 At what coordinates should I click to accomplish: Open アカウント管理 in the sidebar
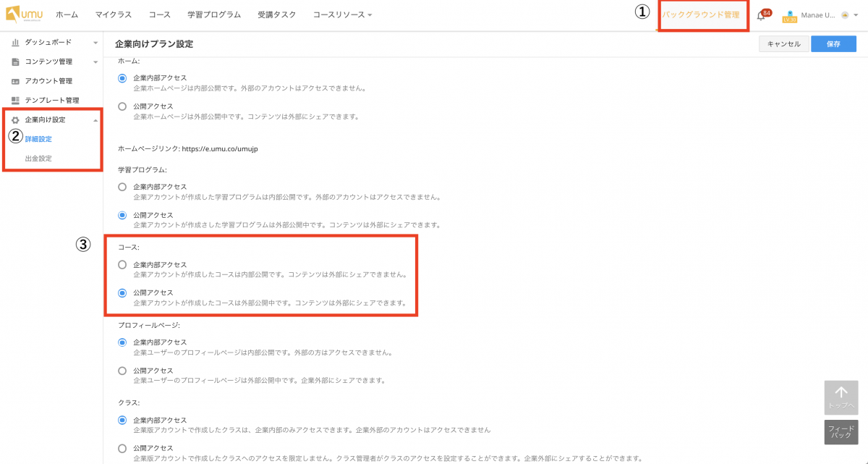click(x=48, y=81)
